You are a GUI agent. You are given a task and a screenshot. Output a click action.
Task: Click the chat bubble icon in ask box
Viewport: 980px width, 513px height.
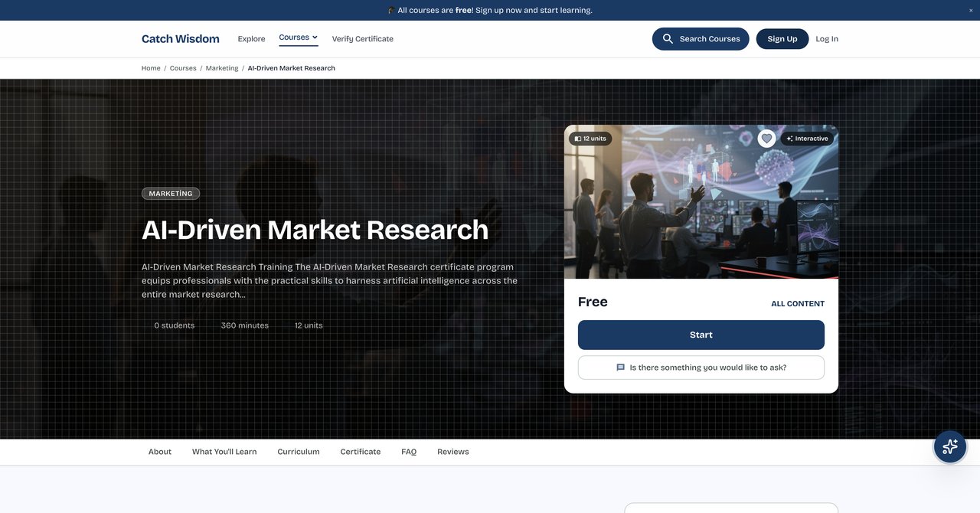click(621, 368)
